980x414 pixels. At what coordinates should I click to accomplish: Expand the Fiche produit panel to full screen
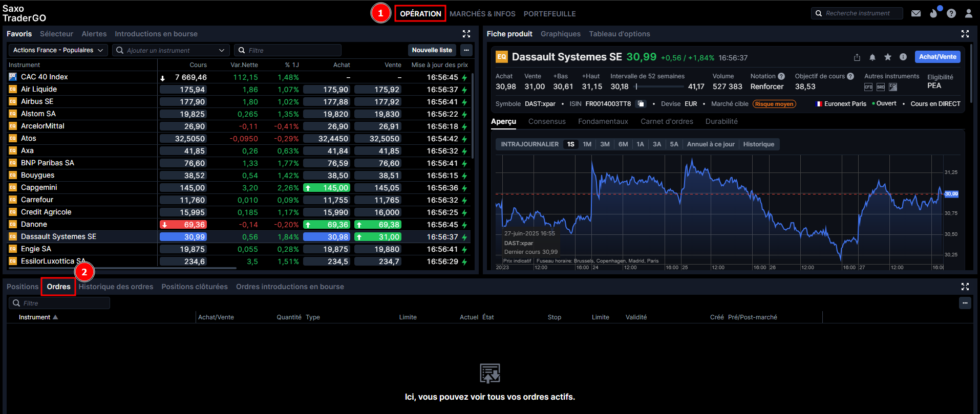click(x=965, y=34)
